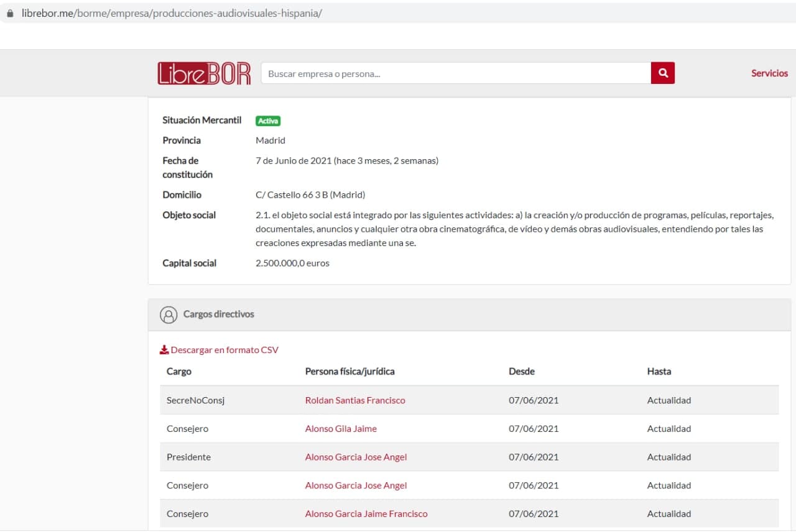Select the librebor.me URL in address bar
Image resolution: width=796 pixels, height=532 pixels.
[172, 13]
